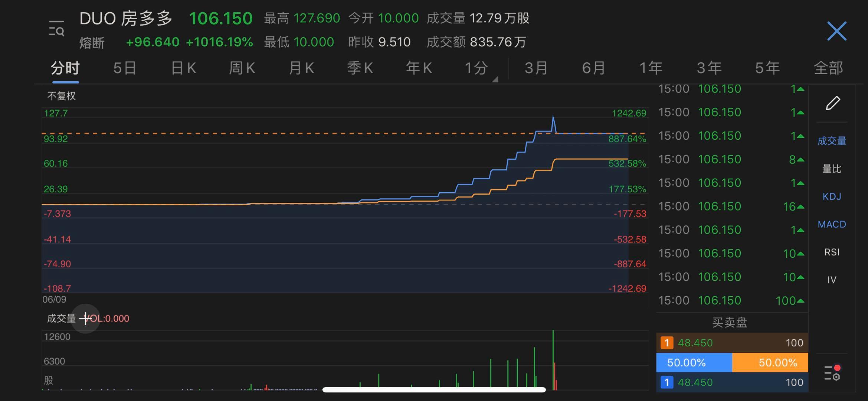Tap the trade row with volume 8
This screenshot has width=868, height=401.
click(x=731, y=159)
